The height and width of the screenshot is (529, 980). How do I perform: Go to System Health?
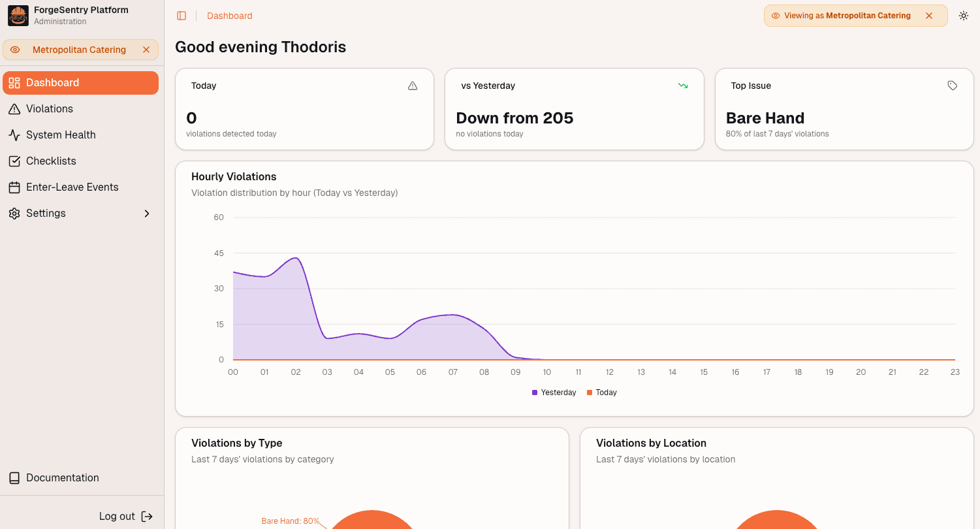61,135
